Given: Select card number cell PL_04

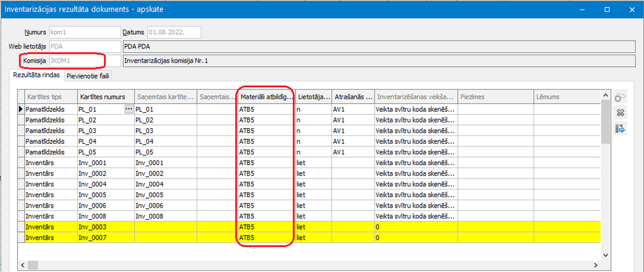Looking at the screenshot, I should [106, 141].
